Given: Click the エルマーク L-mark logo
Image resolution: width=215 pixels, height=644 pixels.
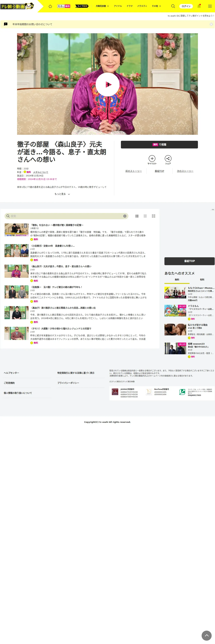Looking at the screenshot, I should coord(182,392).
